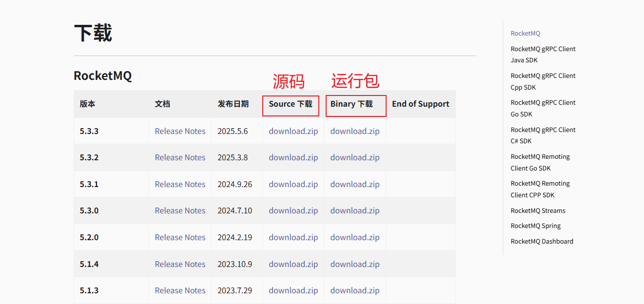
Task: Download source zip for version 5.1.4
Action: coord(293,264)
